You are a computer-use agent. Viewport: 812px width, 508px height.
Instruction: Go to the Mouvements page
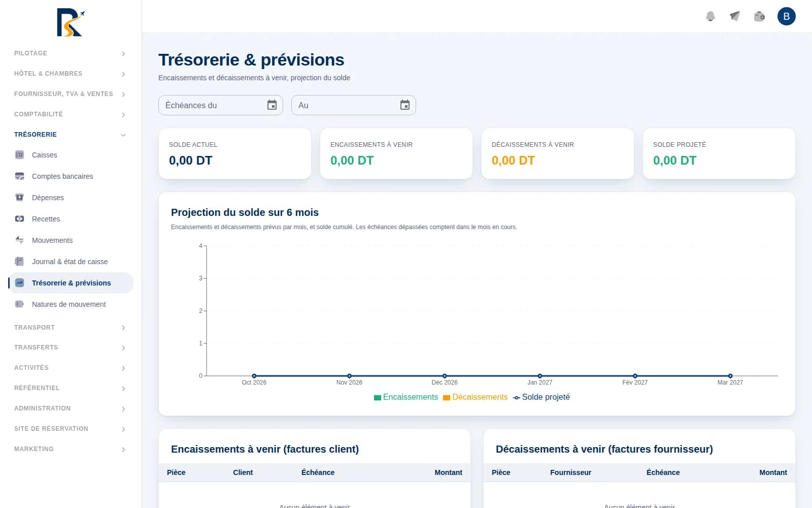point(71,240)
